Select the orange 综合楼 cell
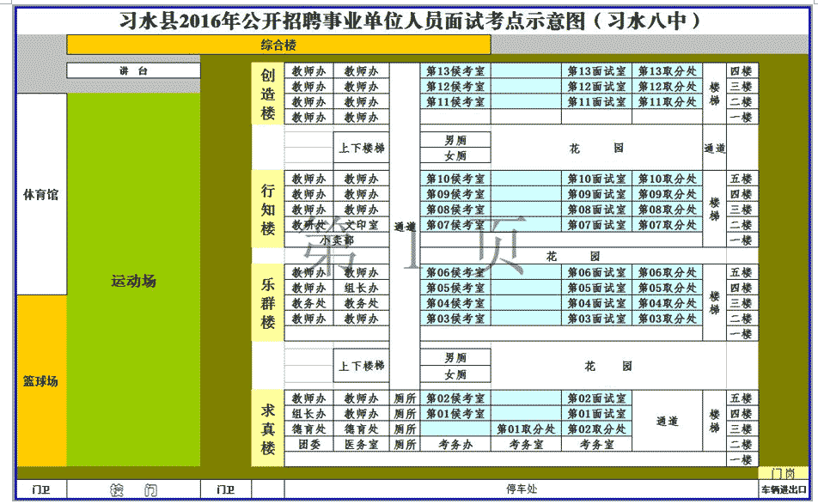The height and width of the screenshot is (504, 818). [x=278, y=45]
